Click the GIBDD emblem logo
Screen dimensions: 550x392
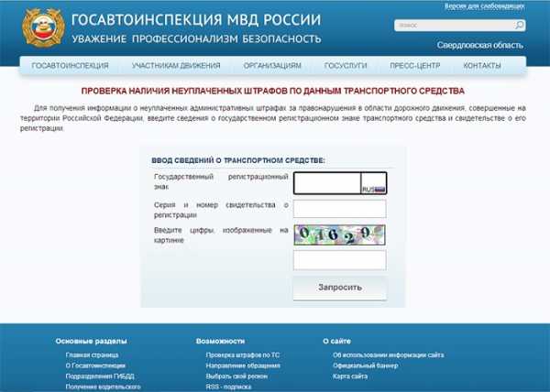coord(43,27)
